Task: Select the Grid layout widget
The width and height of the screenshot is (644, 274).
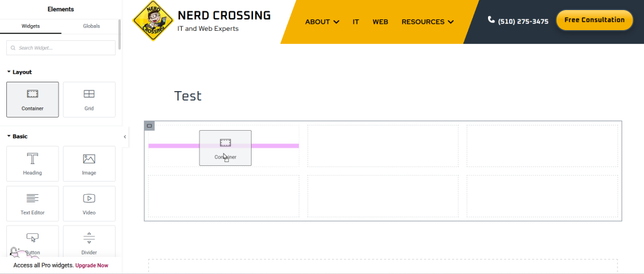Action: 89,100
